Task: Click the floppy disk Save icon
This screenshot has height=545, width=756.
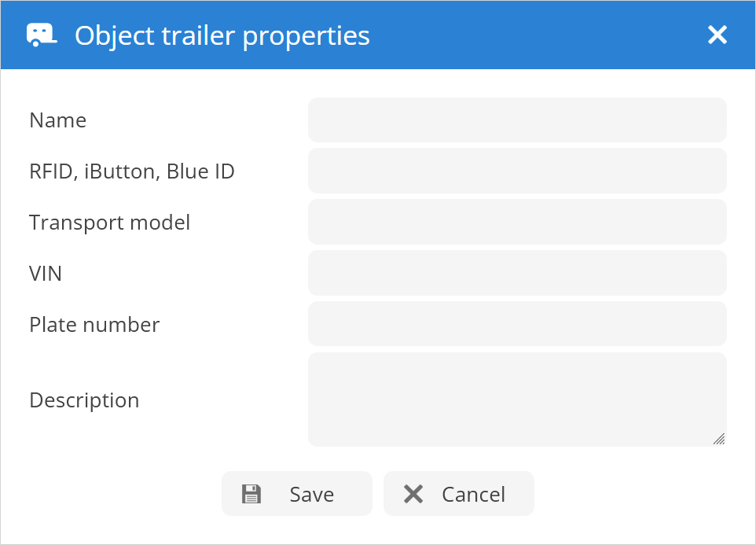Action: point(251,494)
